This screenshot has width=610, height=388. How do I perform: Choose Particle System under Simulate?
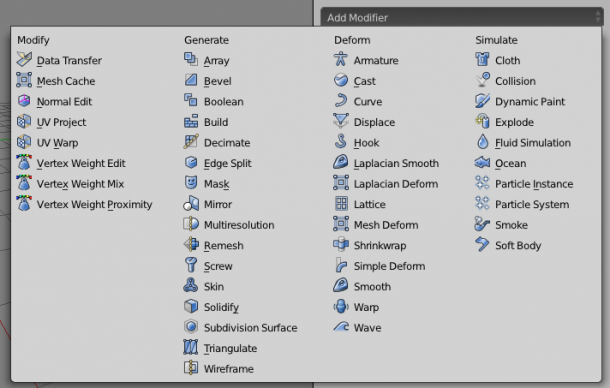pos(522,204)
